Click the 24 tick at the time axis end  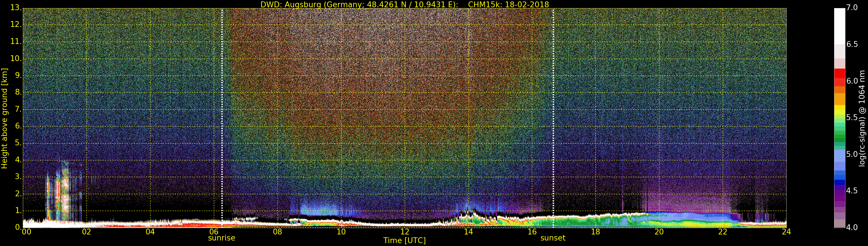coord(786,232)
